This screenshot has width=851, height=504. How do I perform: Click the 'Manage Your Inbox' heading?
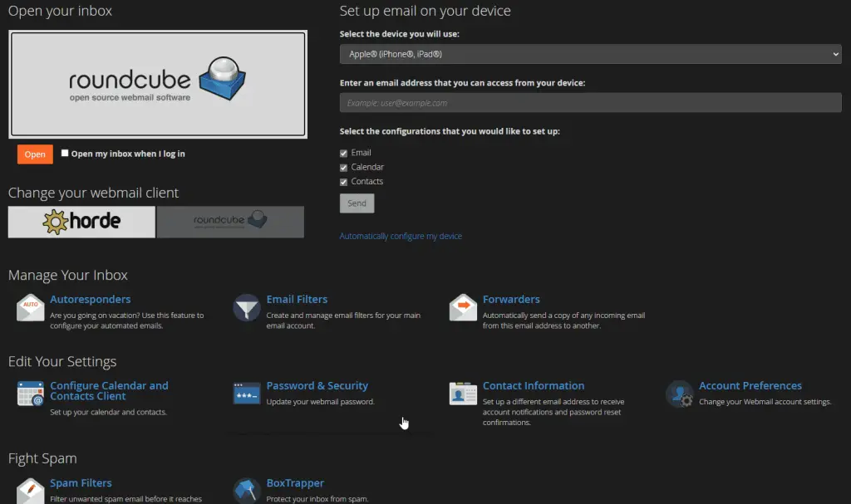tap(68, 275)
